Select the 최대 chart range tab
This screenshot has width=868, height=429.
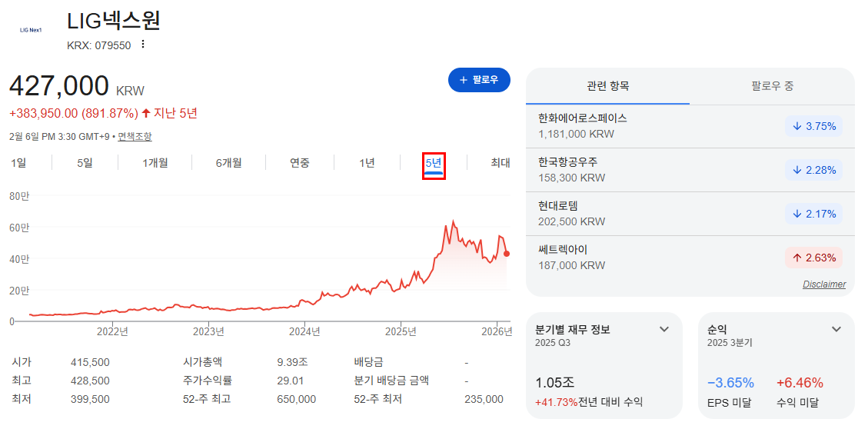[500, 163]
